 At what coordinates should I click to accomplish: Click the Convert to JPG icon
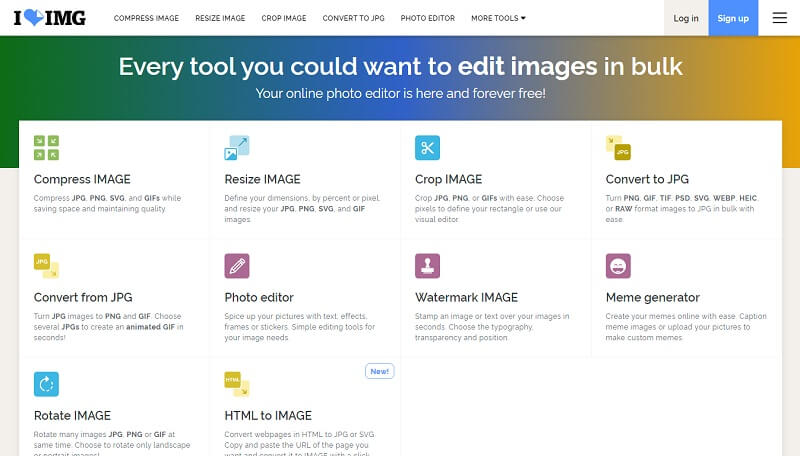point(618,148)
